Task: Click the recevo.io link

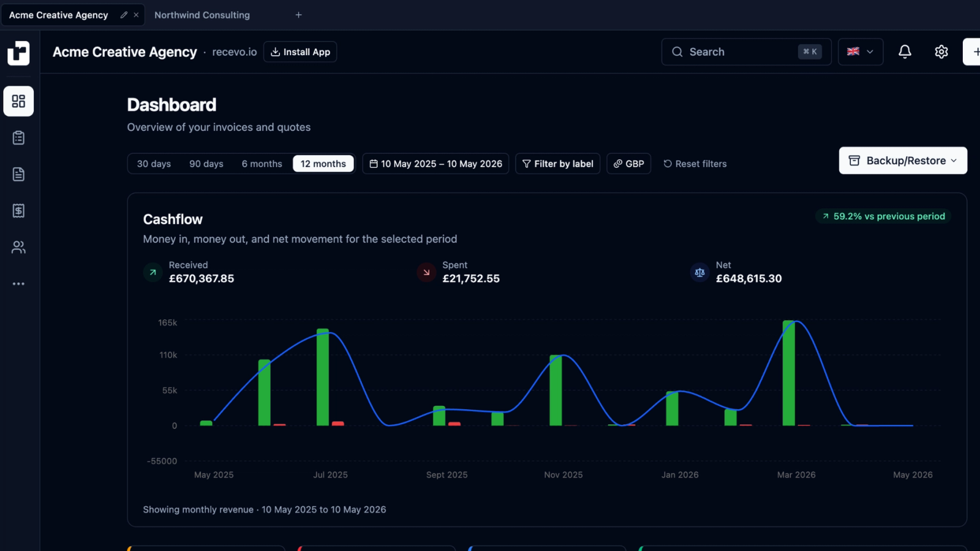Action: tap(235, 52)
